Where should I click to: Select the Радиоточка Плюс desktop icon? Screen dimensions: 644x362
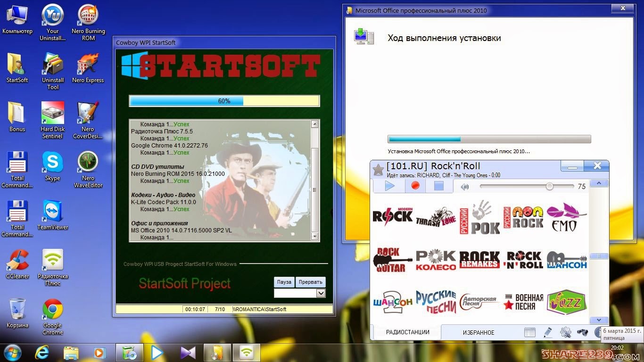(53, 267)
